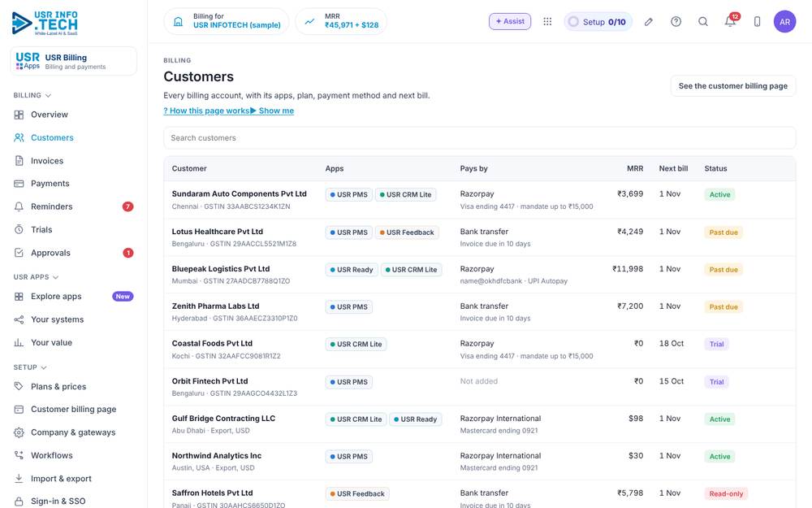The image size is (812, 508).
Task: Click the Payments card icon in the sidebar
Action: [19, 184]
